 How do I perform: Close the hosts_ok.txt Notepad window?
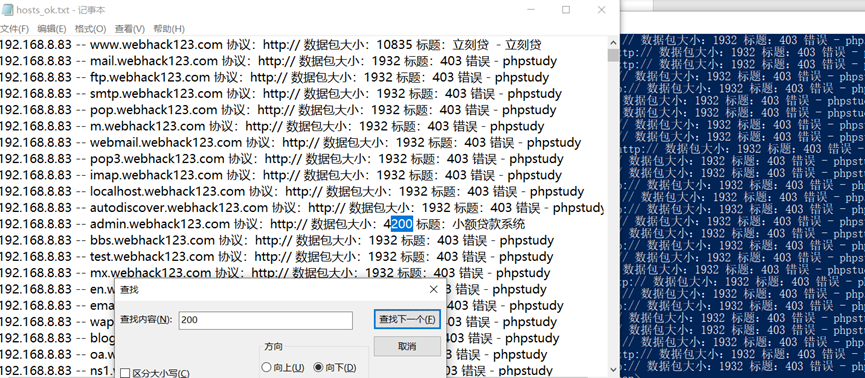tap(601, 10)
